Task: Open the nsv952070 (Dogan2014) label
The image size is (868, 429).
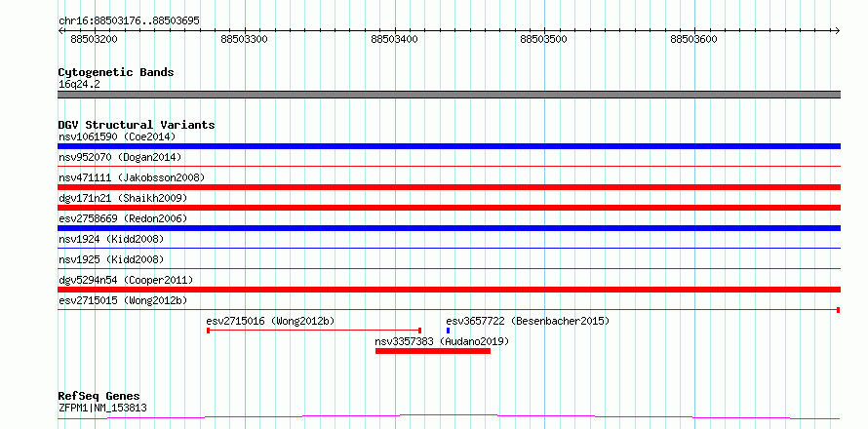Action: 120,157
